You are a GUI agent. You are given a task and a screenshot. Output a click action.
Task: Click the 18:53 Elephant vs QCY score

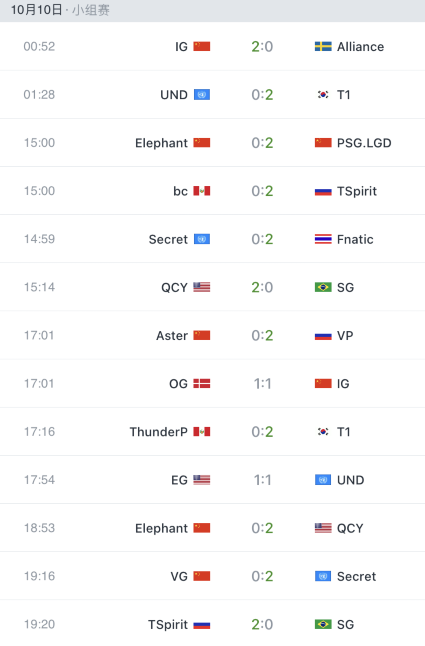click(x=262, y=528)
